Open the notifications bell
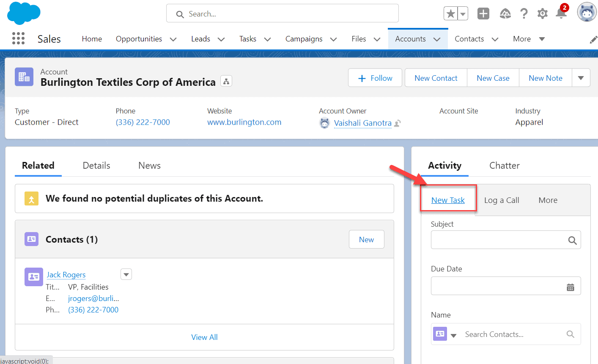 tap(561, 14)
